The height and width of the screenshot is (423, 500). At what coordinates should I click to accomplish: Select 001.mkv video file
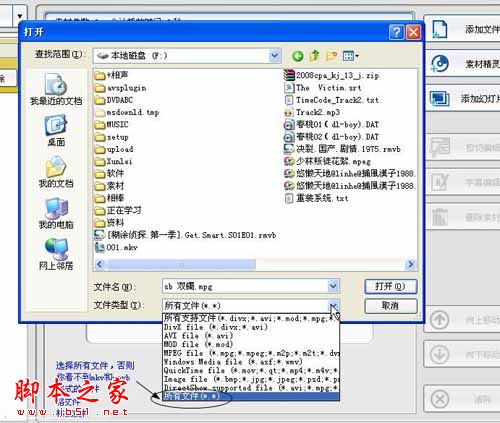tap(116, 247)
